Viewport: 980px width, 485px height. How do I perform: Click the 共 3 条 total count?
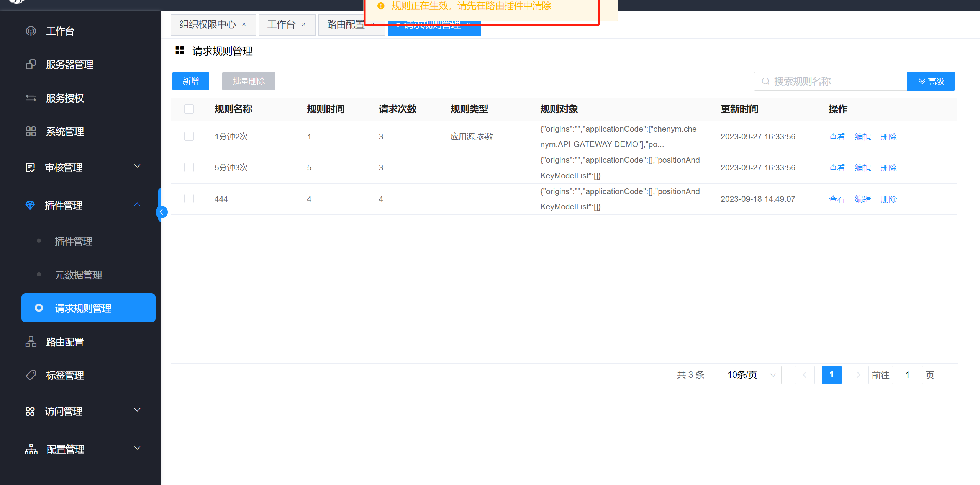coord(690,375)
